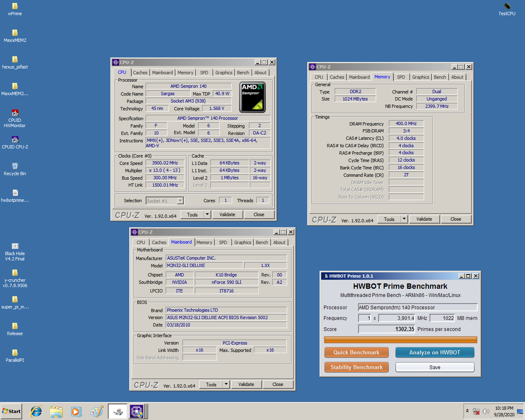Switch to CPU-Z taskbar item
525x420 pixels.
coord(138,411)
